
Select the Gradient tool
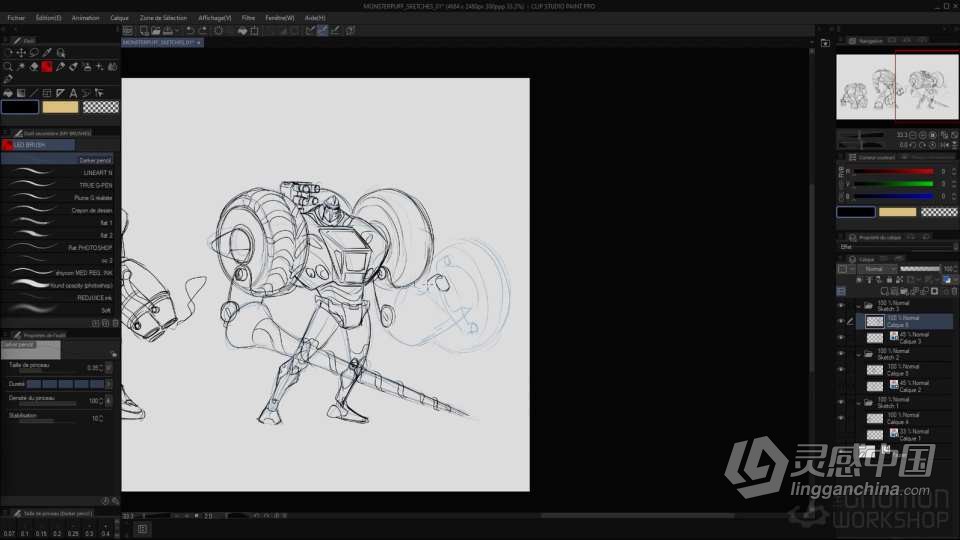tap(21, 93)
